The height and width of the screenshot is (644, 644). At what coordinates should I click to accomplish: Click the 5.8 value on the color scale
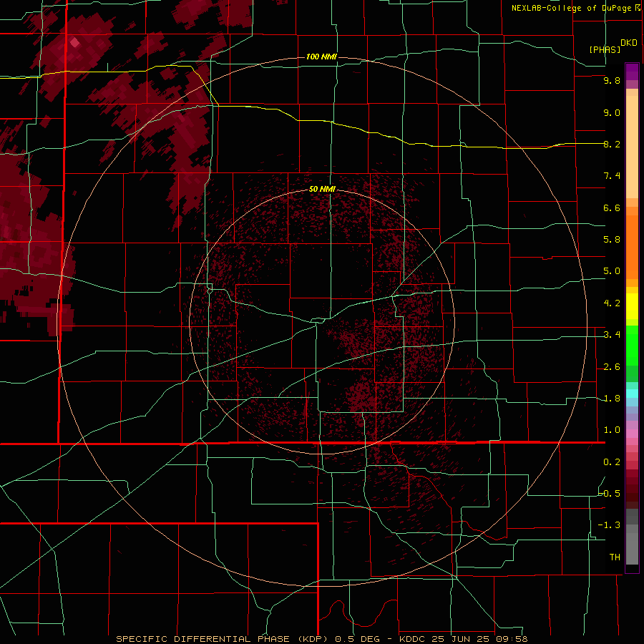[x=612, y=239]
